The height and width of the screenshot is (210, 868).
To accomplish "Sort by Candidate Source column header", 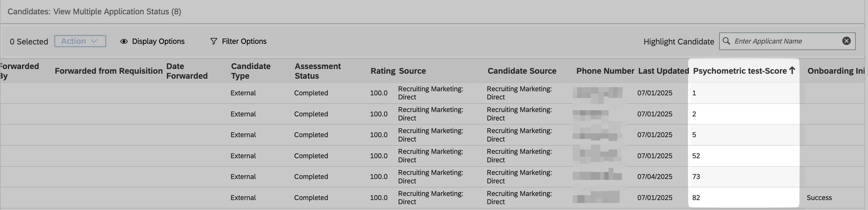I will [522, 71].
